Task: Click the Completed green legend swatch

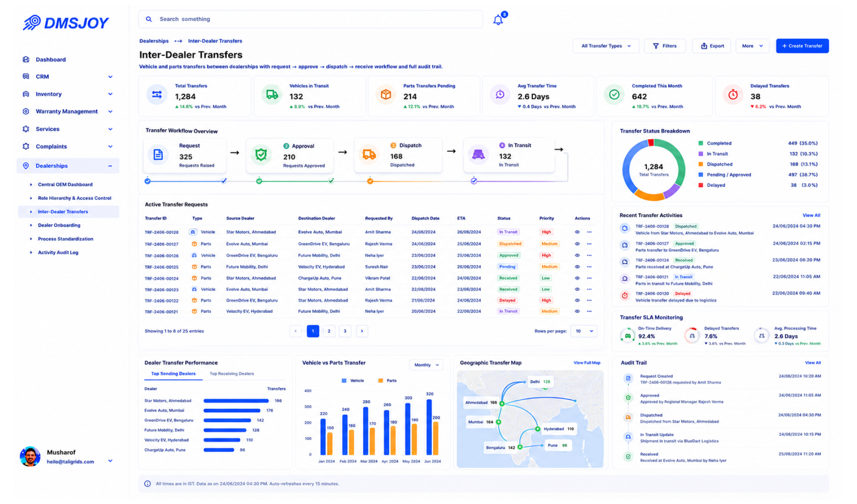Action: click(700, 143)
